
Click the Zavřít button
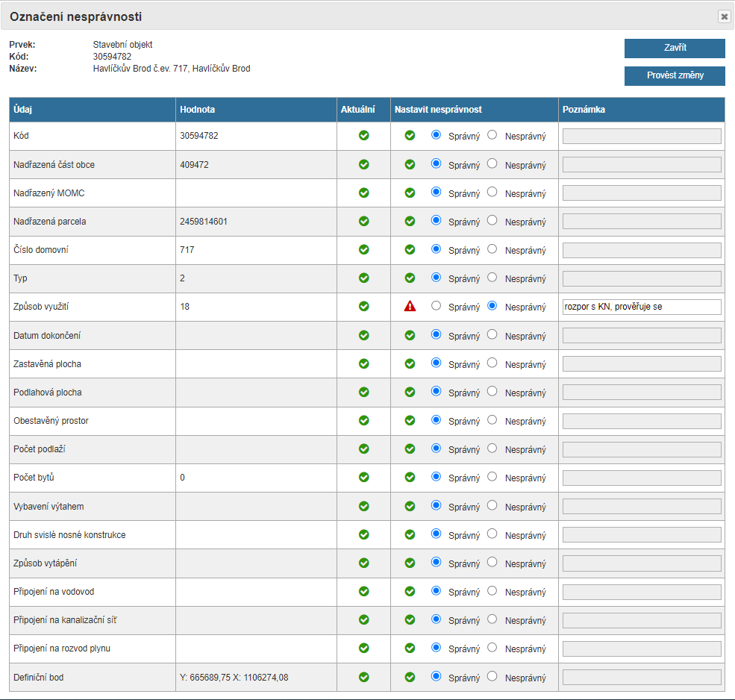pyautogui.click(x=675, y=48)
